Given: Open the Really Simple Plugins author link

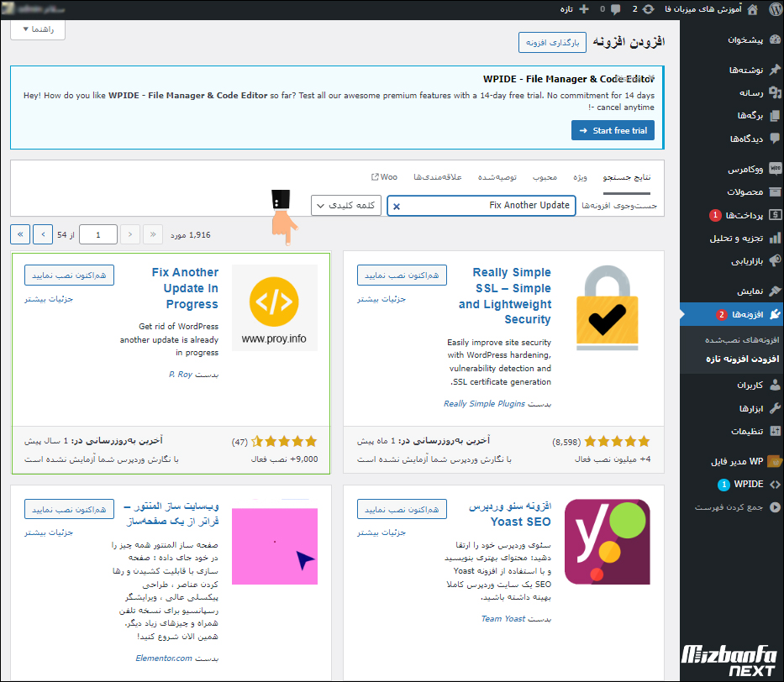Looking at the screenshot, I should pyautogui.click(x=485, y=404).
